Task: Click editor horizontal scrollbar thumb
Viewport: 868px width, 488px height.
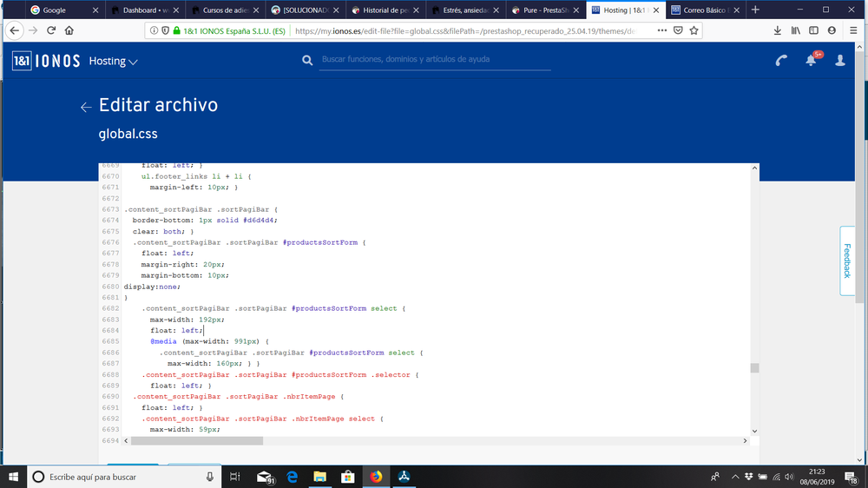Action: pos(197,441)
